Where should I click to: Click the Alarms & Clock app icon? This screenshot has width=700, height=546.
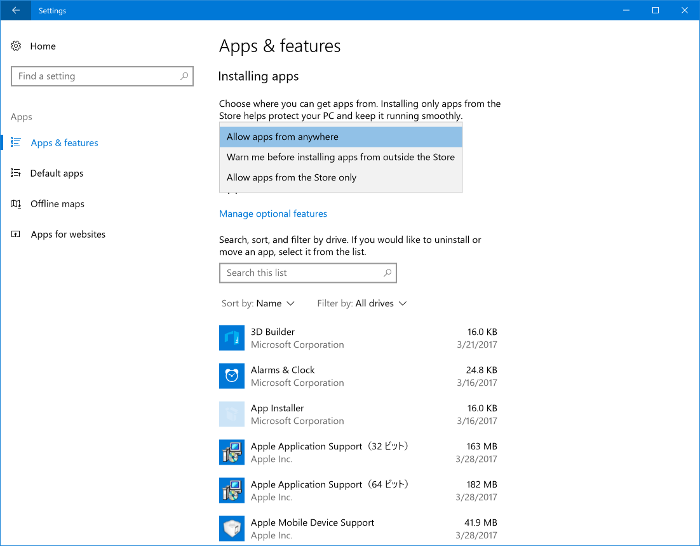pos(232,376)
